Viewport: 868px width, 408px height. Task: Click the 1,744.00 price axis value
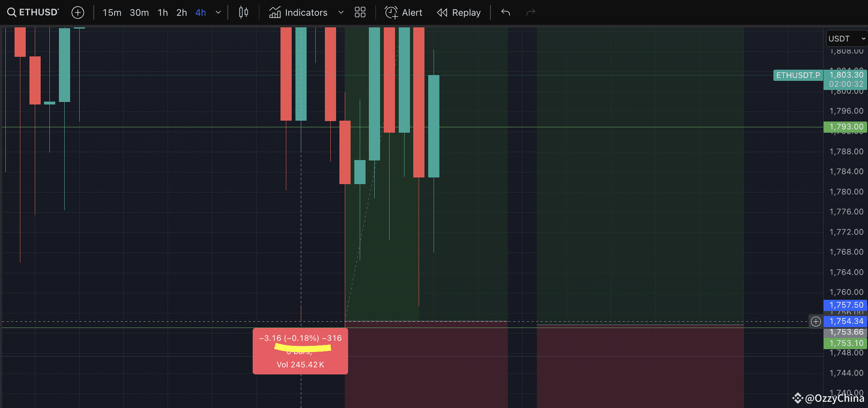(x=846, y=373)
